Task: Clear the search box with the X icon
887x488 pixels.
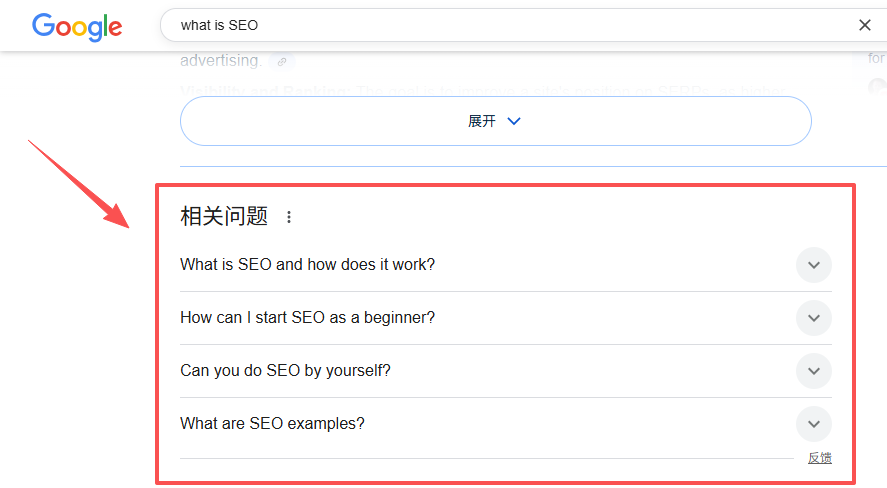Action: [x=865, y=26]
